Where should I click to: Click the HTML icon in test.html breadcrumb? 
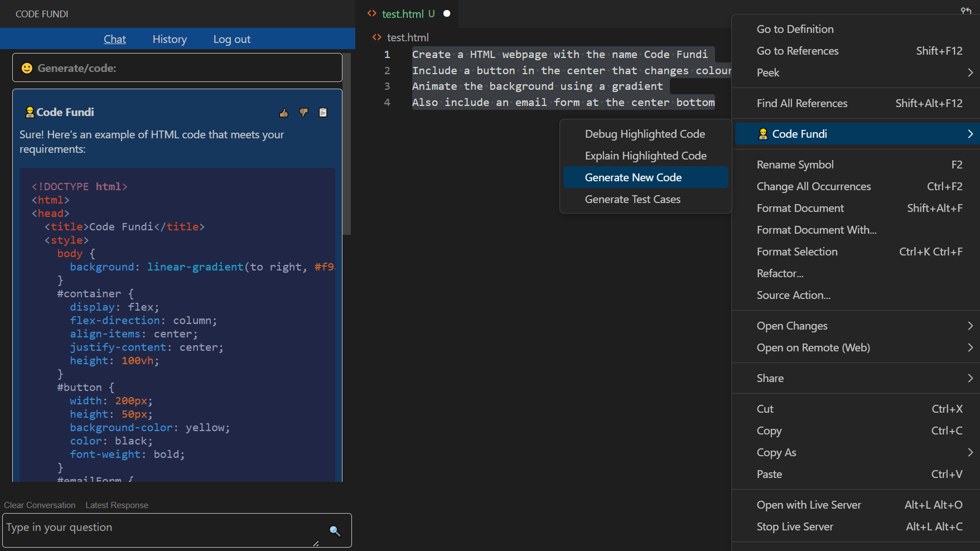(377, 37)
